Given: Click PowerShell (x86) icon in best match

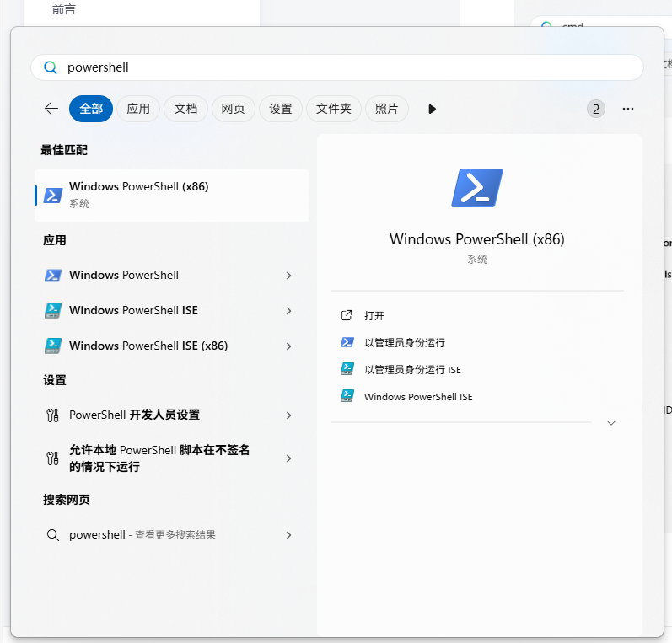Looking at the screenshot, I should point(53,195).
